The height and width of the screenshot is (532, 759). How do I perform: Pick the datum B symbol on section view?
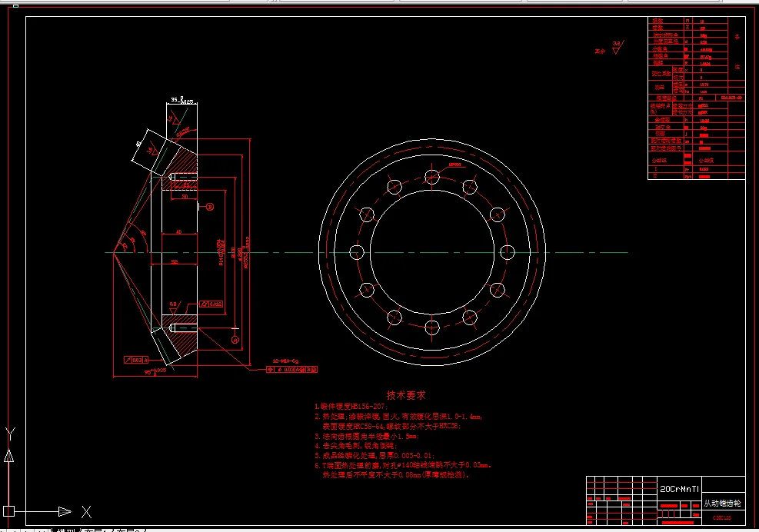pos(210,207)
